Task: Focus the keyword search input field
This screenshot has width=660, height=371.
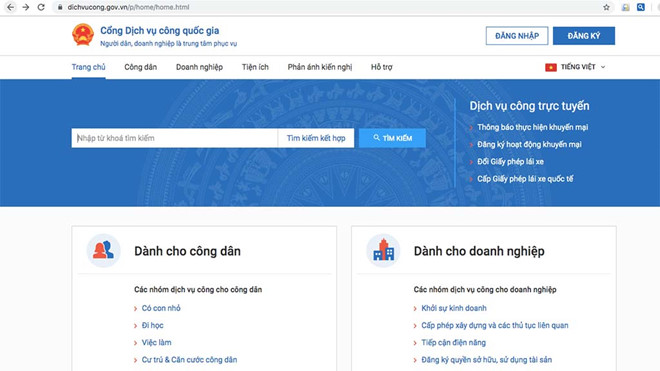Action: tap(174, 138)
